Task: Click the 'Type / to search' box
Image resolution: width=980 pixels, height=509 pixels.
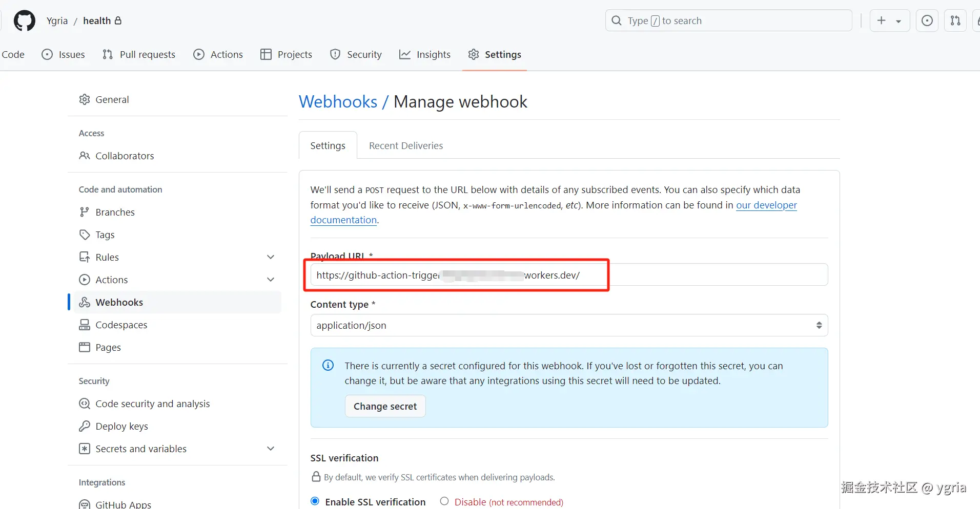Action: (729, 20)
